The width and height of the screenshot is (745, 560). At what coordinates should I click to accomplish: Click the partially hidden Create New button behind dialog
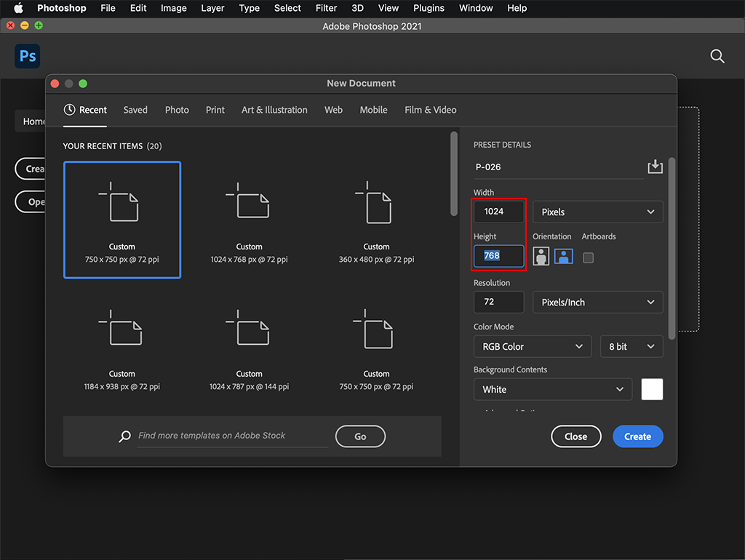(x=31, y=169)
